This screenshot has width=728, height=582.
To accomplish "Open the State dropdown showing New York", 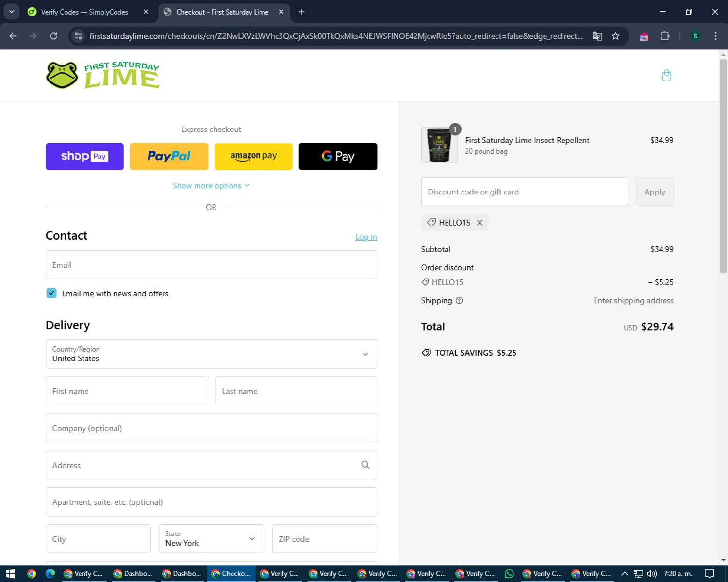I will click(x=211, y=538).
